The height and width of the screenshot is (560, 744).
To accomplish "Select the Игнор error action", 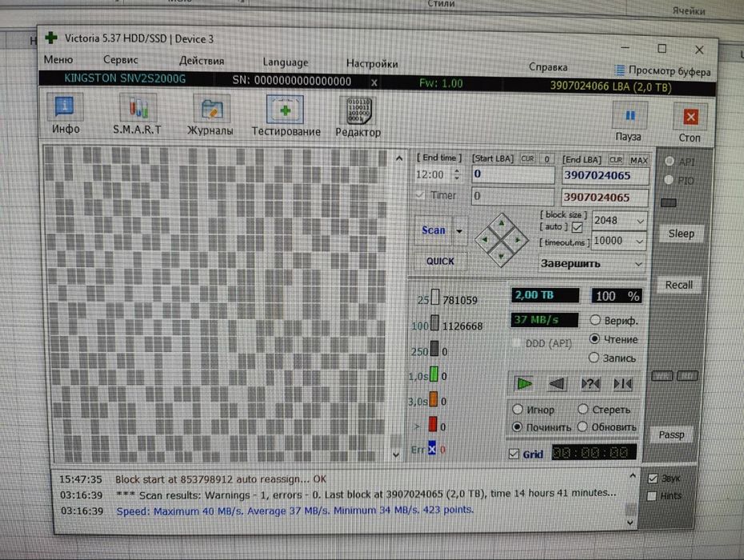I will pyautogui.click(x=517, y=409).
